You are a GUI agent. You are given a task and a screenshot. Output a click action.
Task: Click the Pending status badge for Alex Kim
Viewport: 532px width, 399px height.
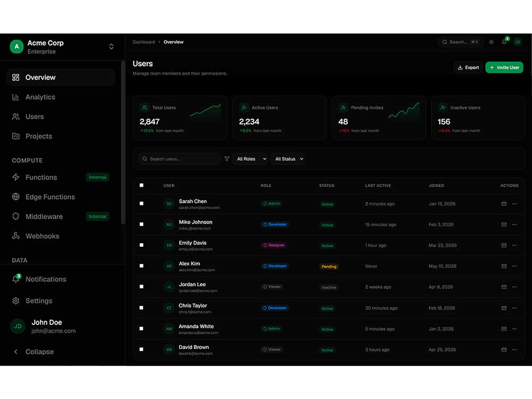tap(329, 267)
